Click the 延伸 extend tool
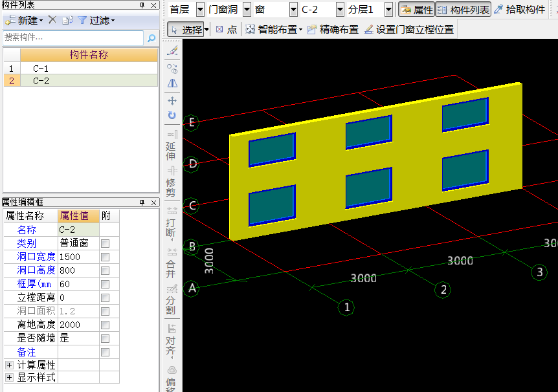Image resolution: width=558 pixels, height=392 pixels. coord(172,146)
